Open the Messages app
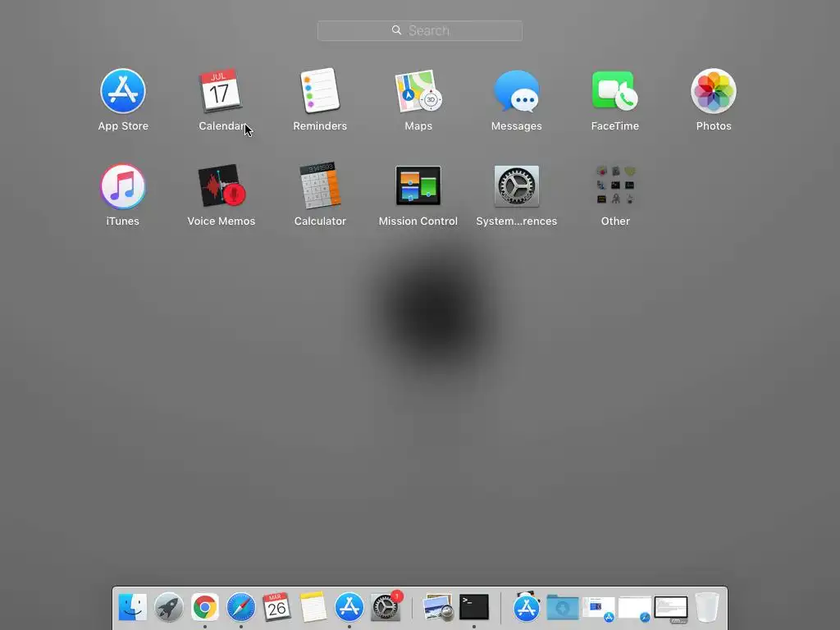The height and width of the screenshot is (630, 840). click(x=517, y=91)
